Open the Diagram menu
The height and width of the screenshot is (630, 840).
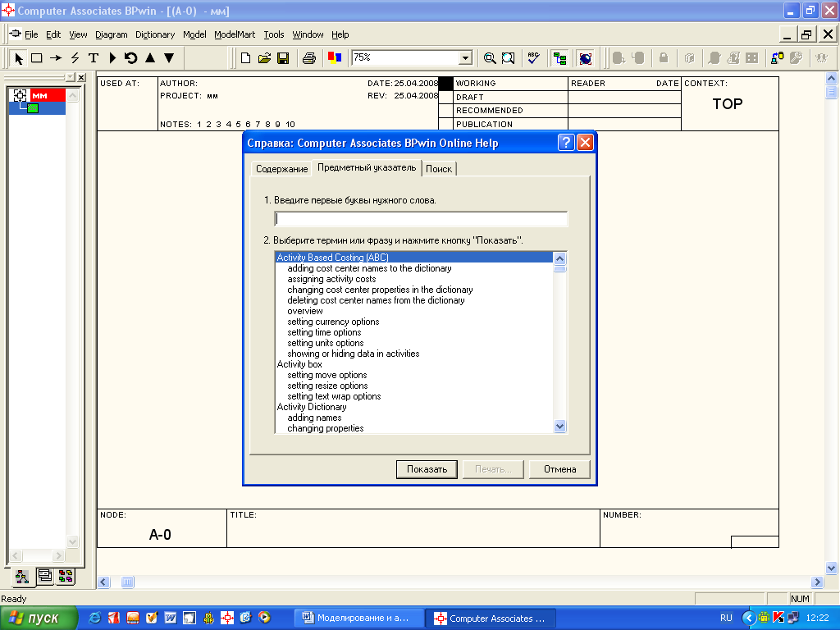pos(112,34)
